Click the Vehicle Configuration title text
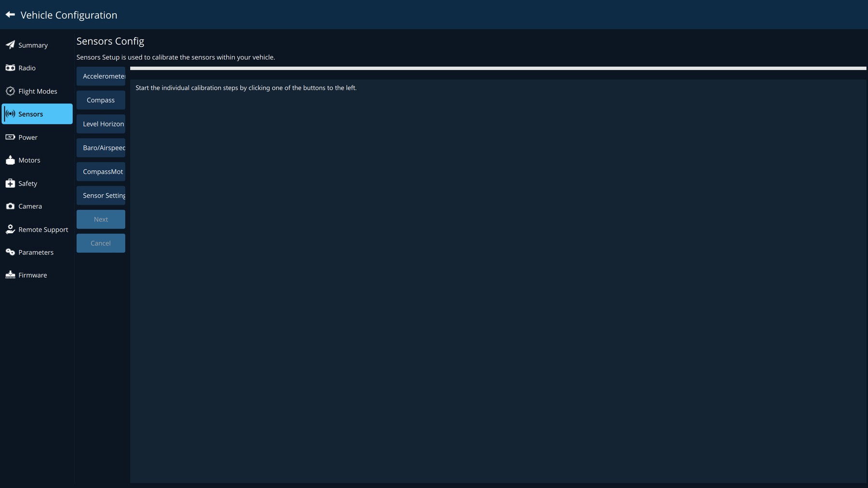Screen dimensions: 868x488 tap(69, 15)
